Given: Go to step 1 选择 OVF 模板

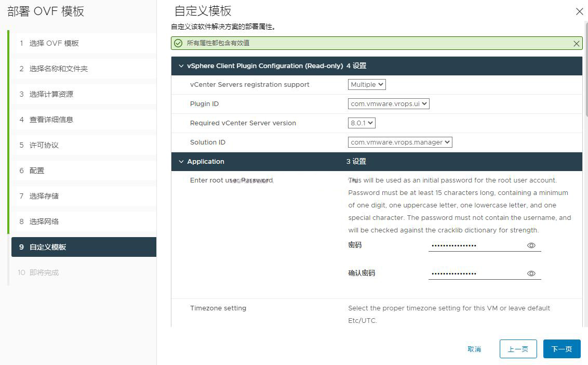Looking at the screenshot, I should [x=54, y=43].
